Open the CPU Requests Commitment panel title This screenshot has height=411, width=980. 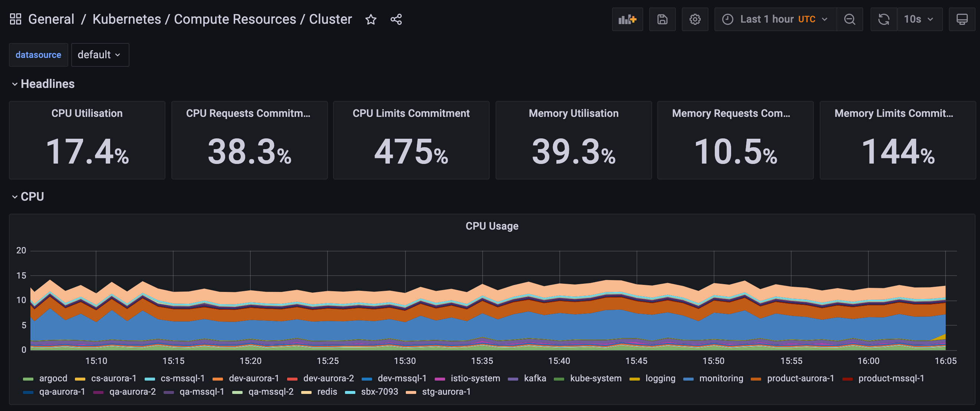pyautogui.click(x=249, y=114)
